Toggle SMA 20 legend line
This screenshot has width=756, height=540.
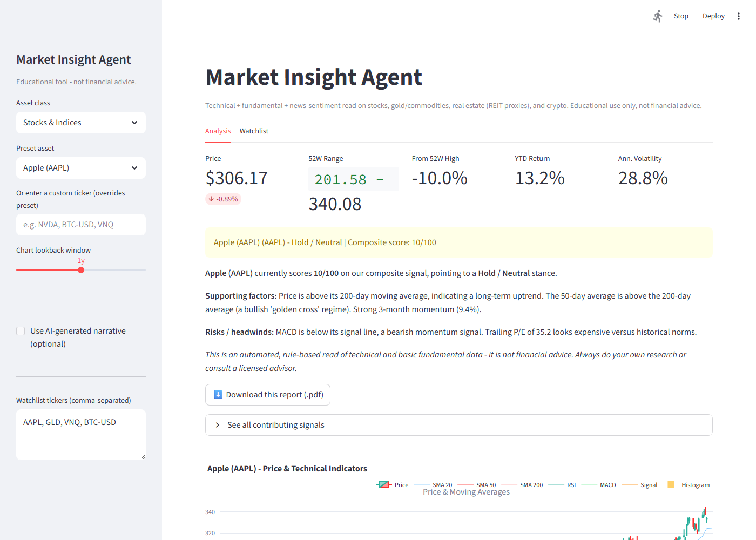[422, 485]
